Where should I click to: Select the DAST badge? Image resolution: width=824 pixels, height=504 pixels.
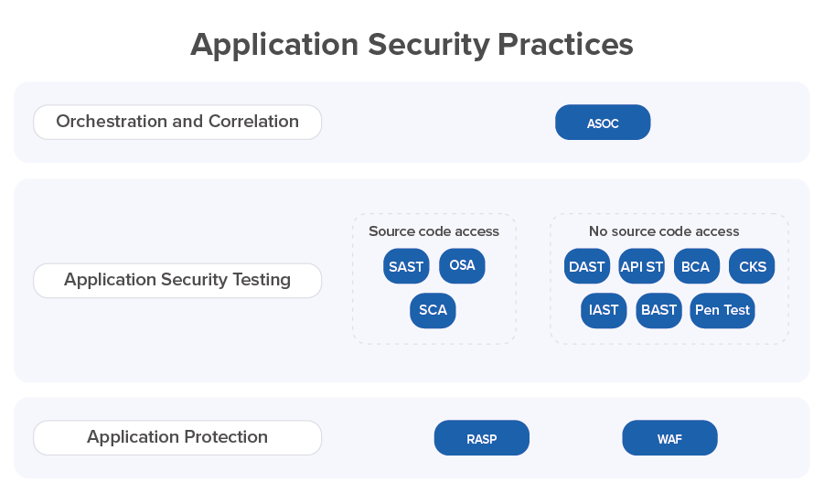click(x=587, y=266)
